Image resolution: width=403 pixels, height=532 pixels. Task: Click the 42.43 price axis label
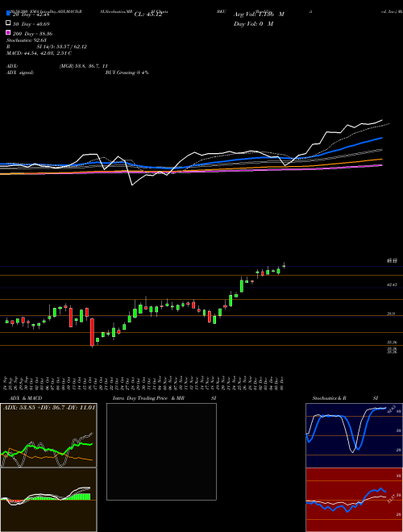[392, 285]
